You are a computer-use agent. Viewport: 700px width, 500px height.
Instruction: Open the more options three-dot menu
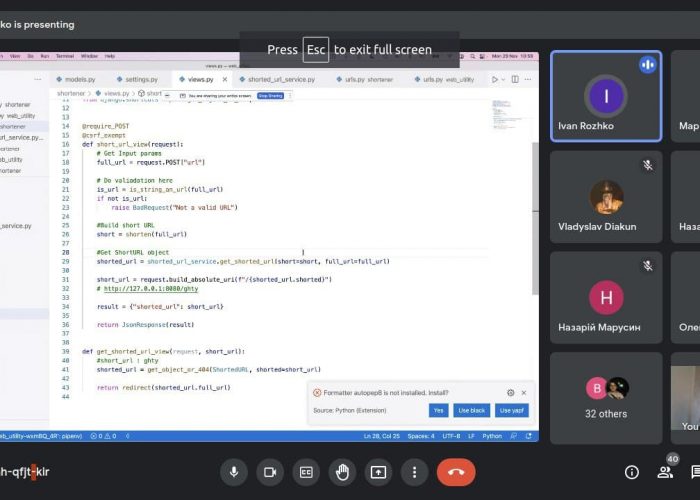point(414,472)
